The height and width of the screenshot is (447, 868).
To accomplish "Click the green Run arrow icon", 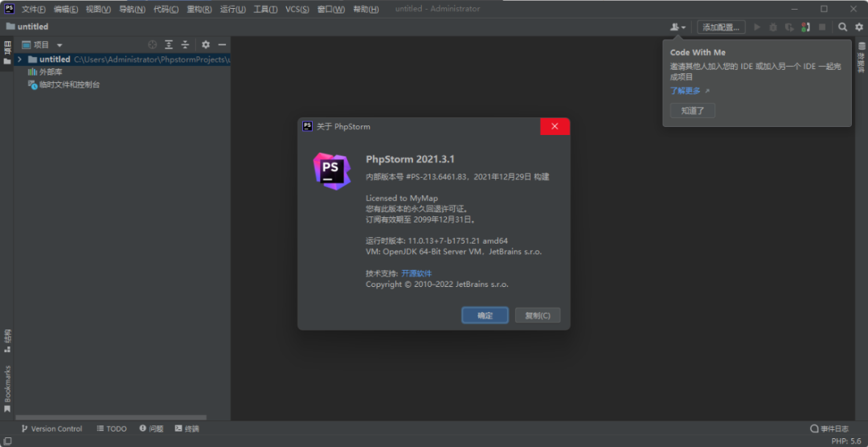I will 757,27.
